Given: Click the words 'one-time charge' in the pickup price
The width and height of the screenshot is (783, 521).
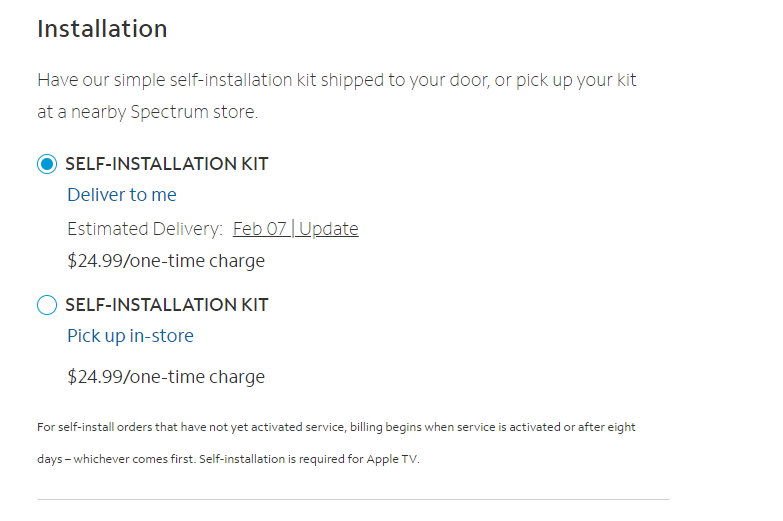Looking at the screenshot, I should point(197,377).
